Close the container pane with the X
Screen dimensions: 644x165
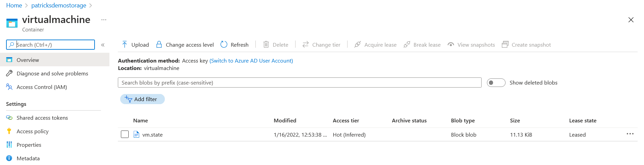631,20
